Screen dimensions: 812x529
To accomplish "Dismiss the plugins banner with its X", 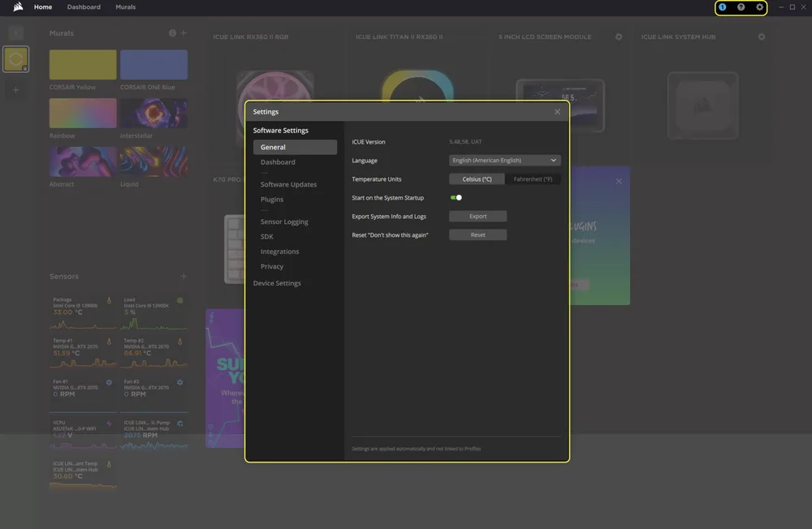I will [x=619, y=181].
